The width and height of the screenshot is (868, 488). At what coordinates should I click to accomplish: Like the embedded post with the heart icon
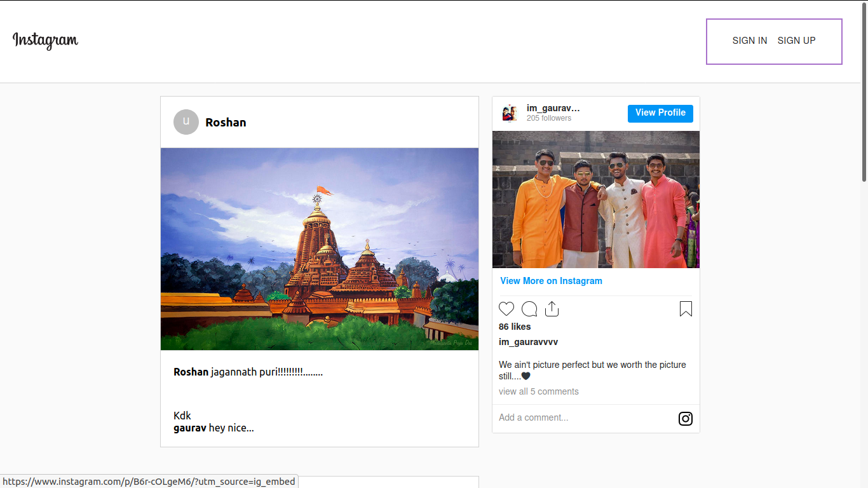click(x=506, y=309)
